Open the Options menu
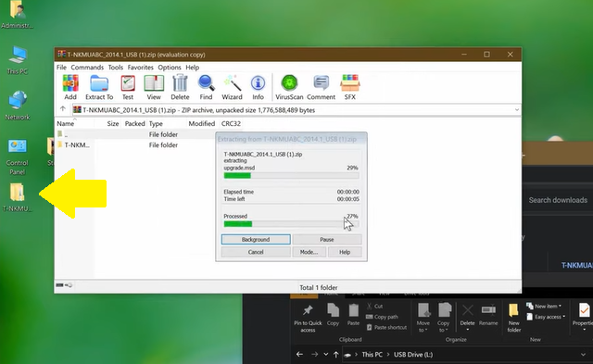Image resolution: width=593 pixels, height=364 pixels. [x=170, y=68]
